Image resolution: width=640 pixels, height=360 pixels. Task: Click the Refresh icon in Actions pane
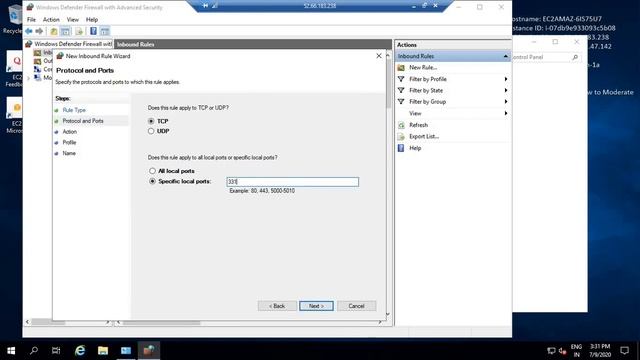point(401,125)
